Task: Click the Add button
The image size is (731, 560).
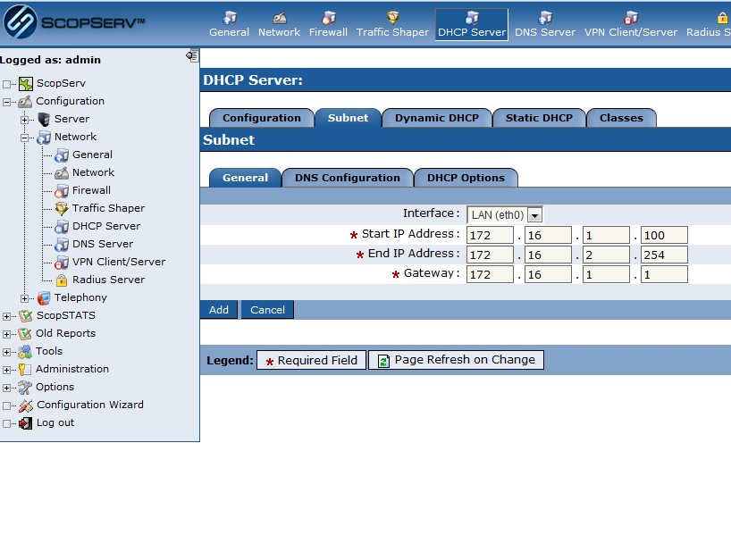Action: point(219,310)
